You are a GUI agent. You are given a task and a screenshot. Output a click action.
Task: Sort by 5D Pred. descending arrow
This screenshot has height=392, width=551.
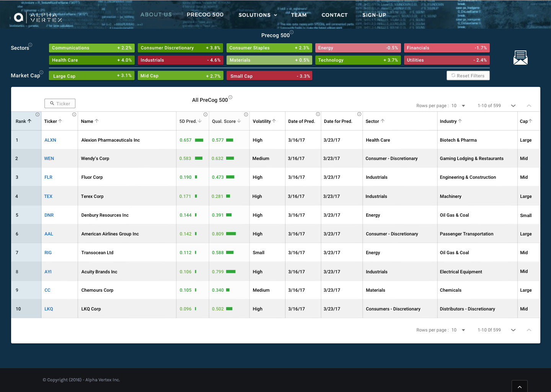click(200, 121)
